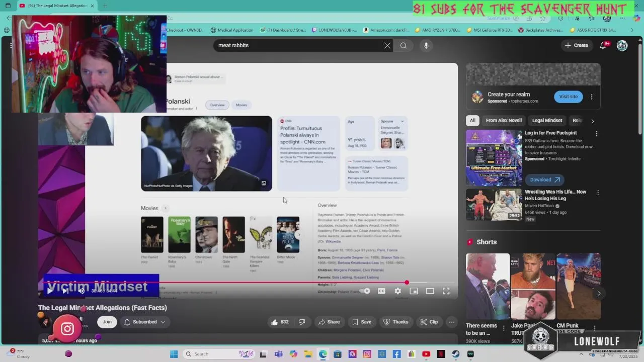Open menu for 'Log in for Free Pactspirit'
The width and height of the screenshot is (644, 362).
[x=597, y=134]
